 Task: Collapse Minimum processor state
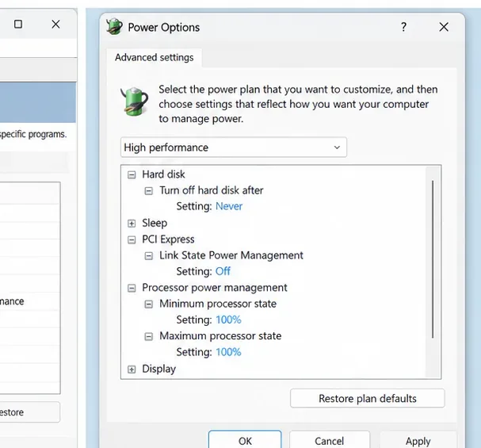pos(148,304)
